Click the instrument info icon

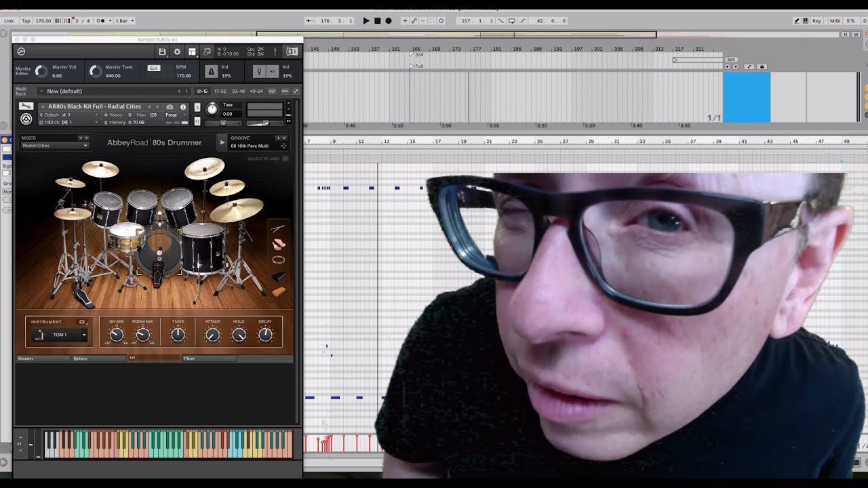183,107
